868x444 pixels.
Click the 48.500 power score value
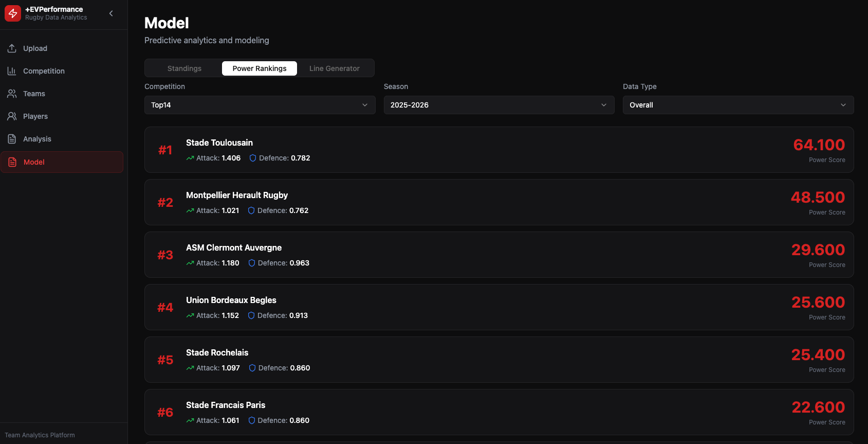818,197
